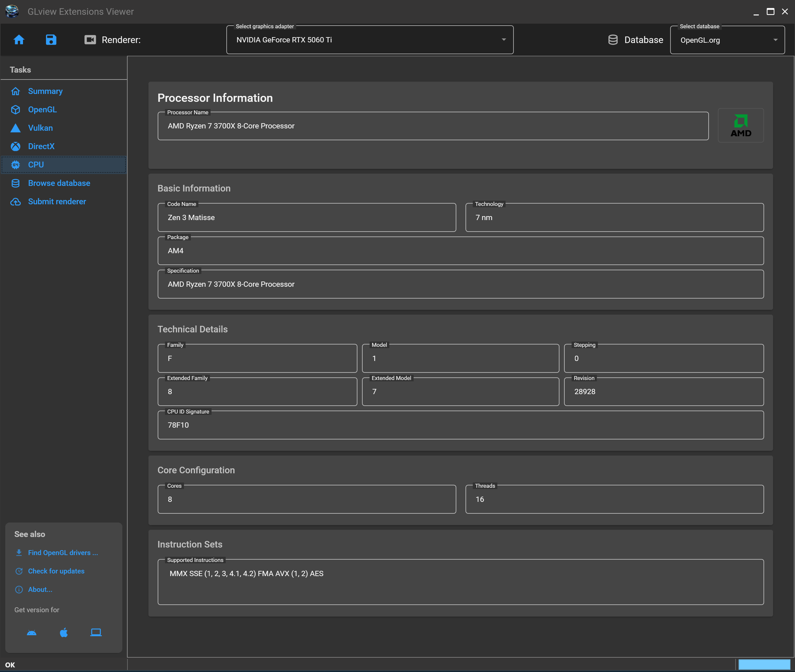The image size is (795, 672).
Task: Click the Apple version icon
Action: (x=64, y=632)
